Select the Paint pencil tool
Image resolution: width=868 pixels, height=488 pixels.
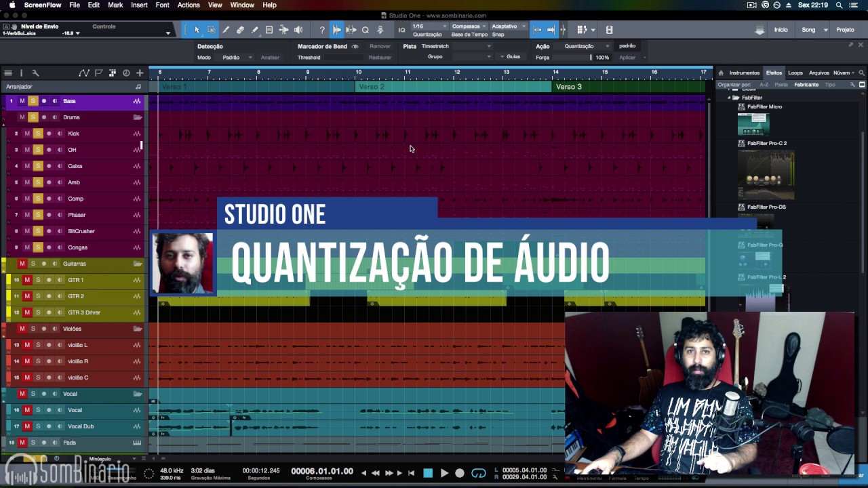(254, 30)
